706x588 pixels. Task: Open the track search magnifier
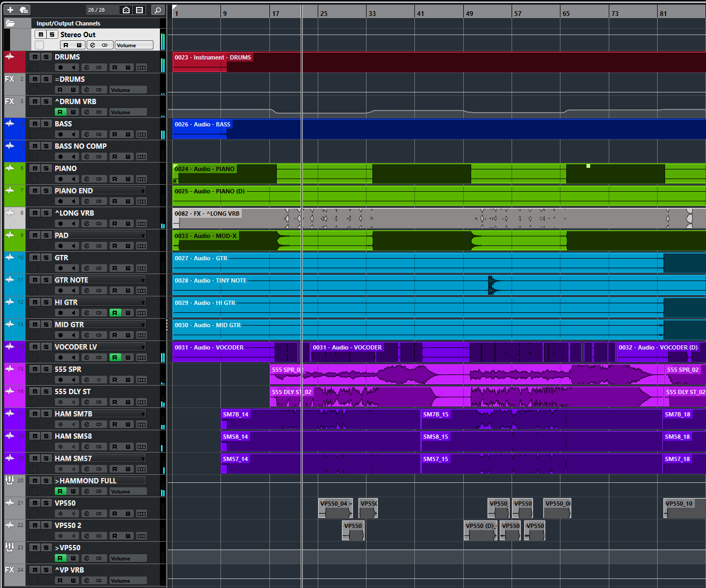point(157,10)
